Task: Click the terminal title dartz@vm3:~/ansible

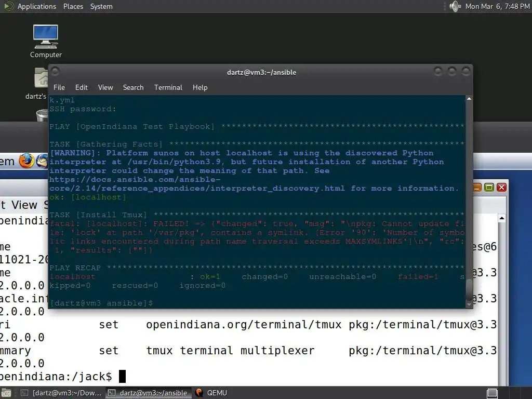Action: click(x=261, y=72)
